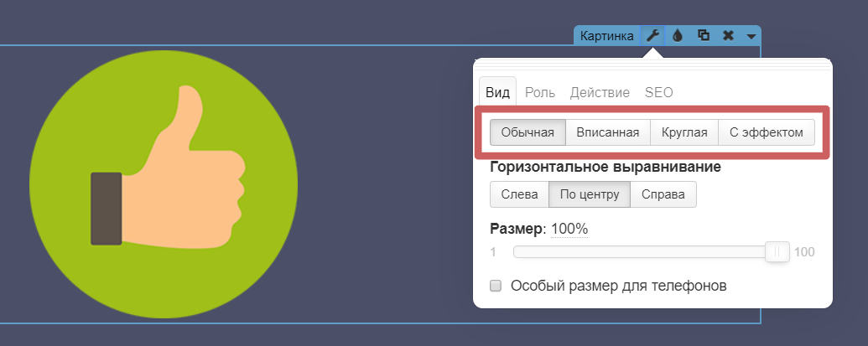Duplicate the block with the copy icon
Image resolution: width=868 pixels, height=346 pixels.
click(x=704, y=36)
